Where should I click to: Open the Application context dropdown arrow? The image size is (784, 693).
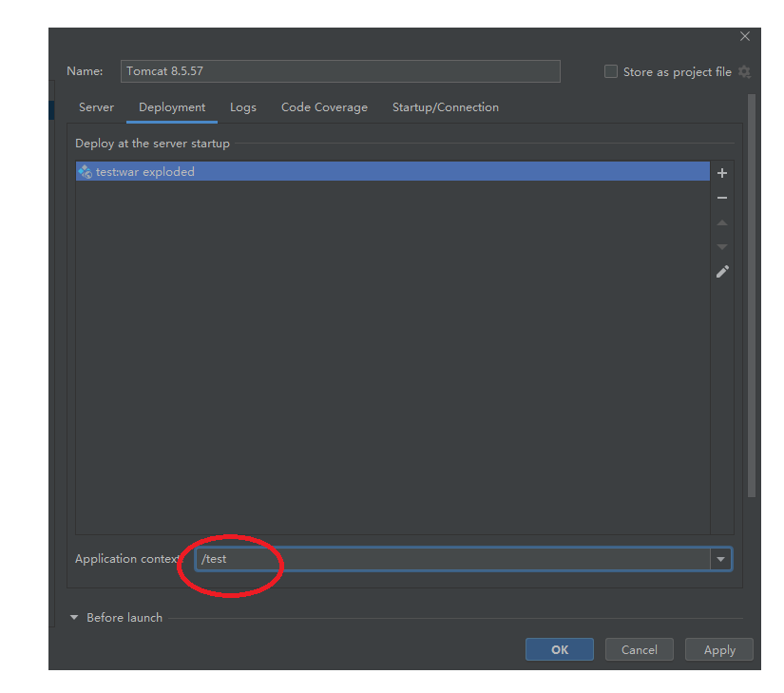coord(721,559)
